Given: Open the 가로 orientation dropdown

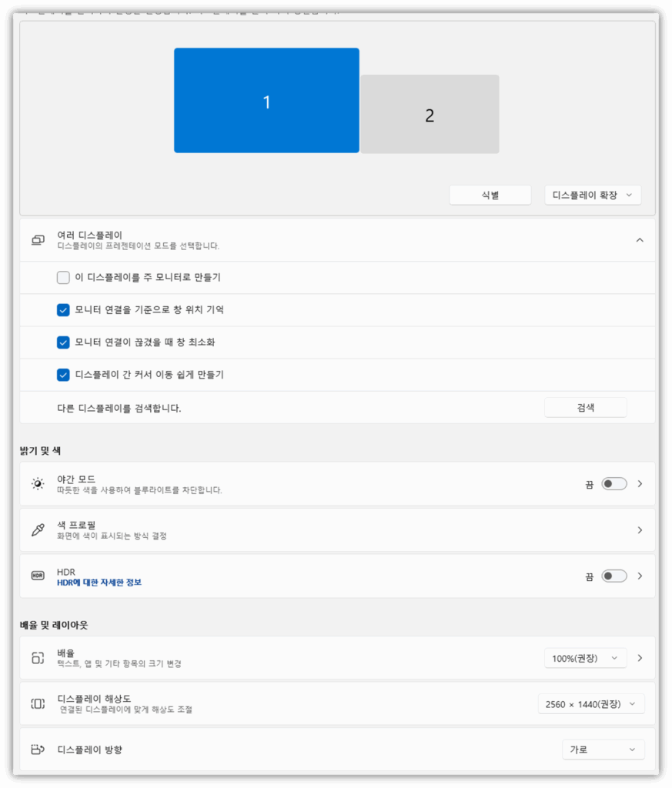Looking at the screenshot, I should (603, 749).
